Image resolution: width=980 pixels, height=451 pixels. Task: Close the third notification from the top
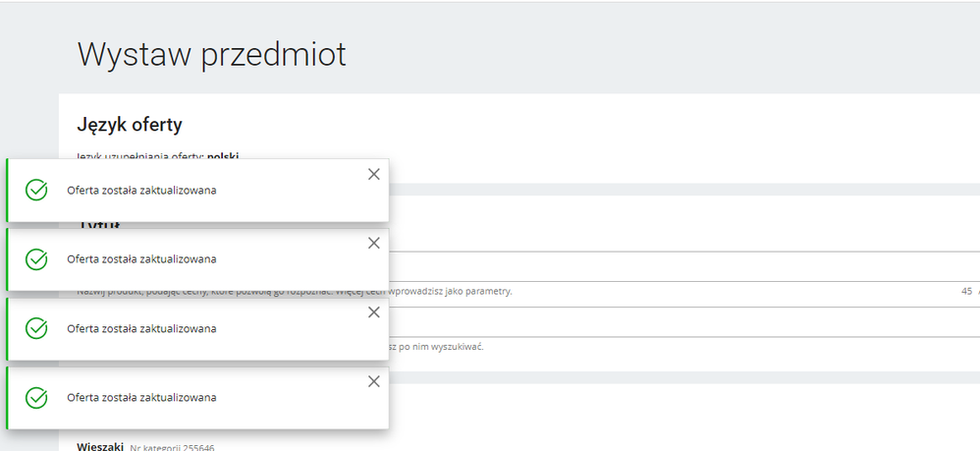pyautogui.click(x=373, y=311)
